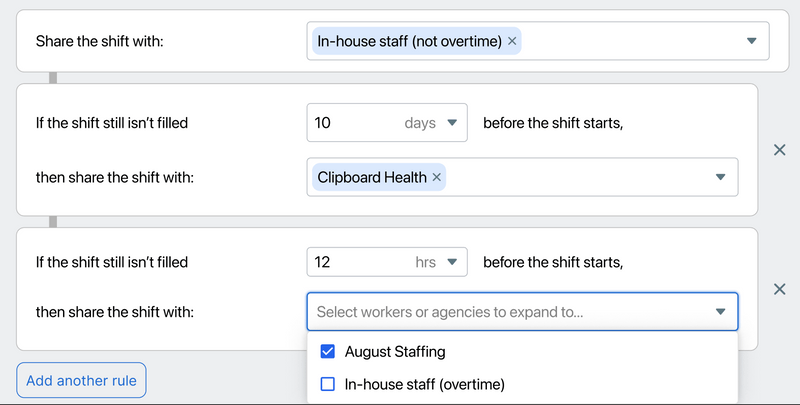Expand the Clipboard Health agencies dropdown arrow
Screen dimensions: 800x405
click(x=720, y=177)
